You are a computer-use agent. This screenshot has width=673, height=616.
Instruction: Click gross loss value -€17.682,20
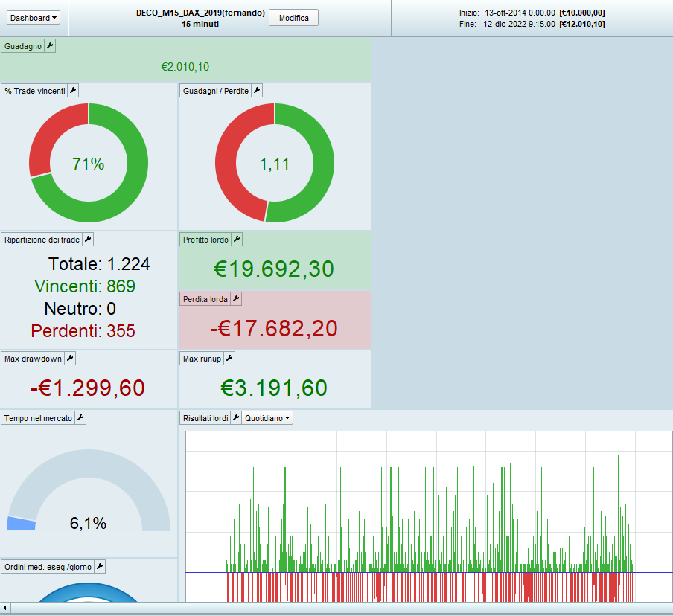pos(274,329)
